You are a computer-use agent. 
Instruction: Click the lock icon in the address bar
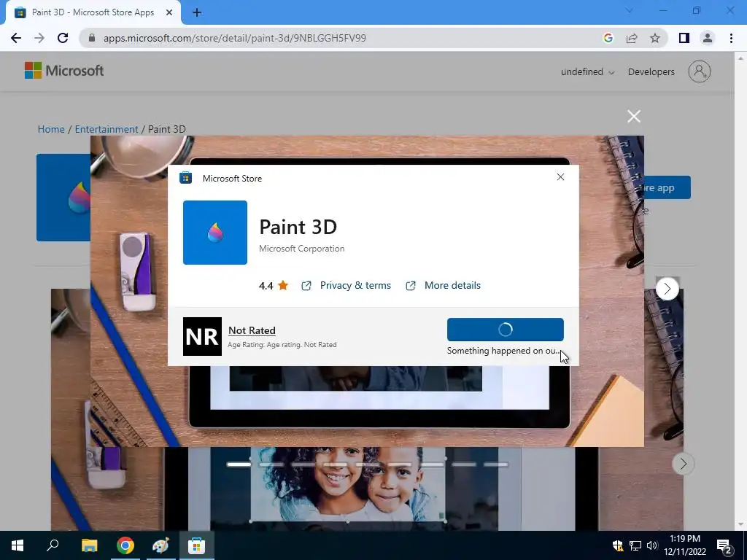92,38
